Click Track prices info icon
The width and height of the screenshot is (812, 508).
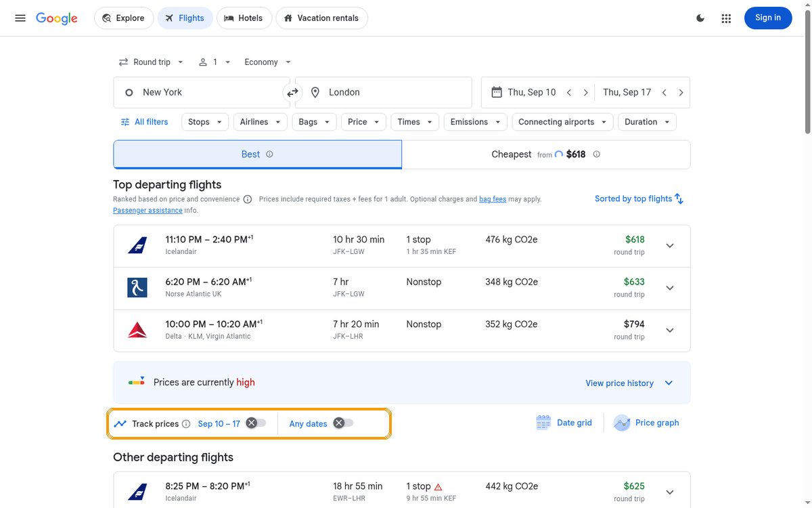pyautogui.click(x=186, y=424)
